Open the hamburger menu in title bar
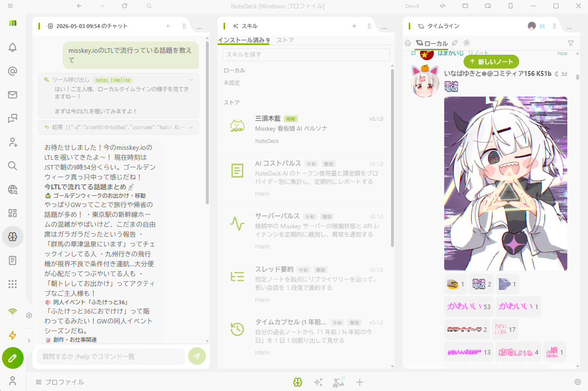Image resolution: width=588 pixels, height=391 pixels. coord(10,6)
